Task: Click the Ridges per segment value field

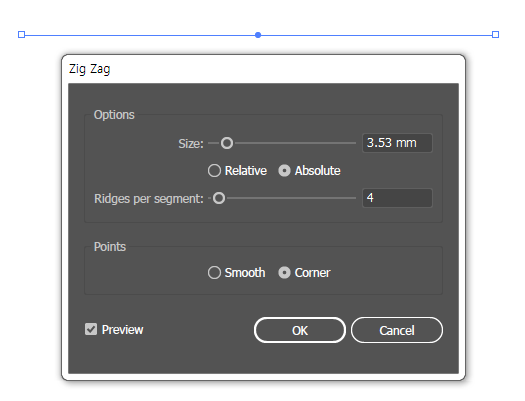Action: coord(397,198)
